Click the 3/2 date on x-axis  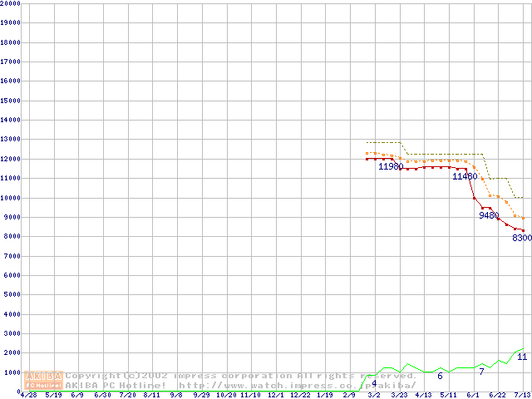375,395
